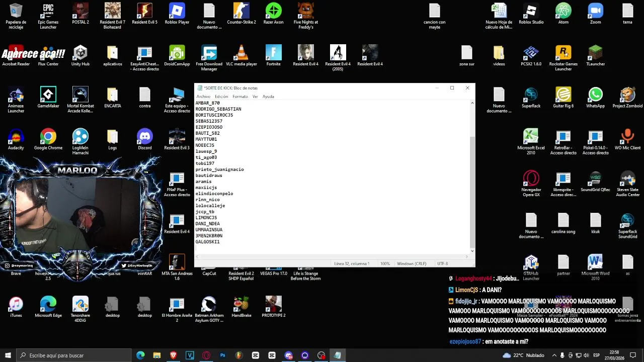The image size is (644, 362).
Task: Open Google Chrome desktop icon
Action: pos(48,140)
